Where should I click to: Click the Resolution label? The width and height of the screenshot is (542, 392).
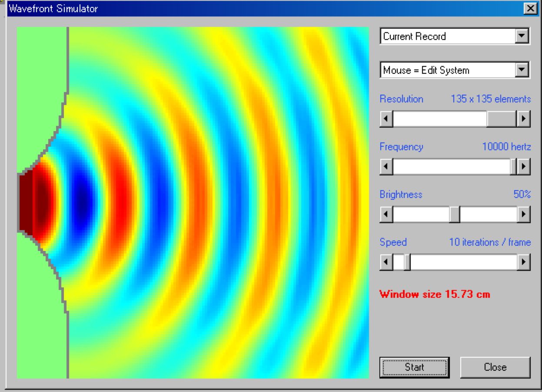pyautogui.click(x=401, y=99)
